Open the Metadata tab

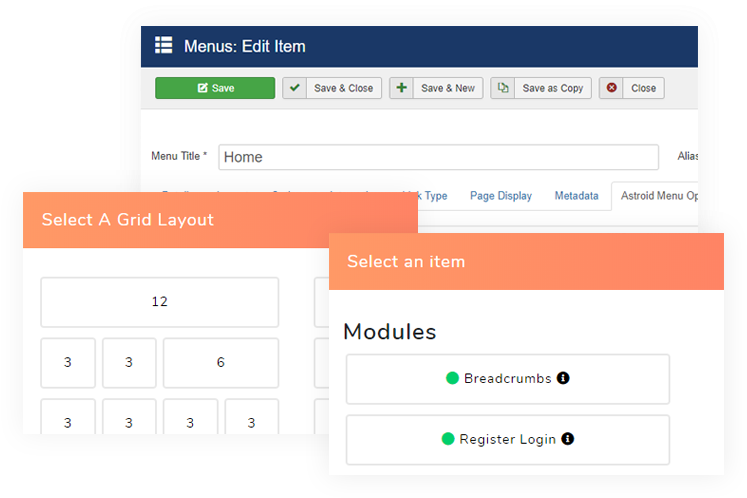(x=576, y=196)
